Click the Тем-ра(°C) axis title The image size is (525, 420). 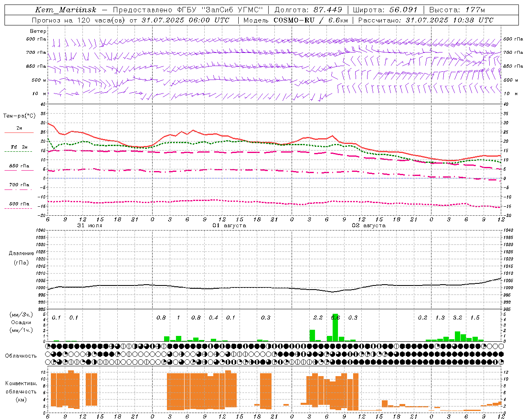click(19, 116)
